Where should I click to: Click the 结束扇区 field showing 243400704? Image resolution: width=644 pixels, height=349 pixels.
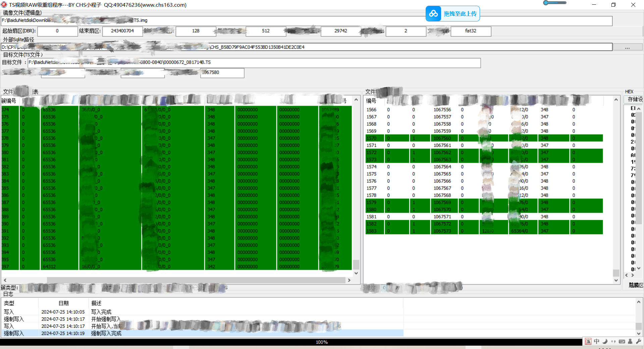[122, 31]
